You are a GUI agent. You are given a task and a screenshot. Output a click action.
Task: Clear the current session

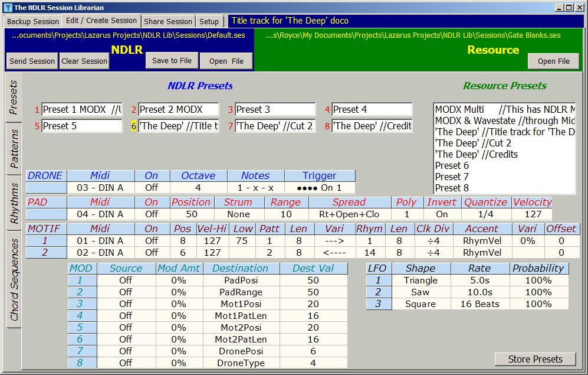click(84, 60)
